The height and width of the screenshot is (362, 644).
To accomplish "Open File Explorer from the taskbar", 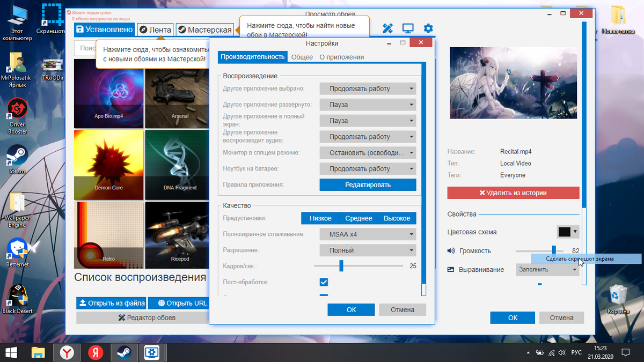I will point(38,352).
